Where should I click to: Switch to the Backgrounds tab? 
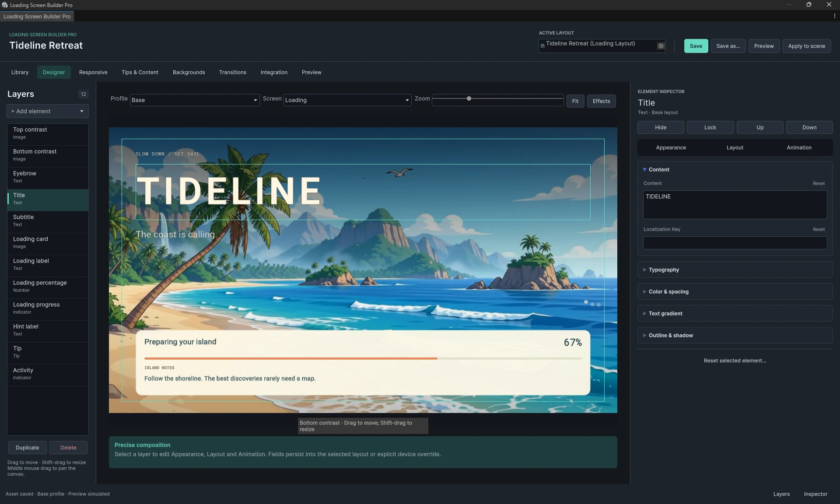tap(189, 72)
